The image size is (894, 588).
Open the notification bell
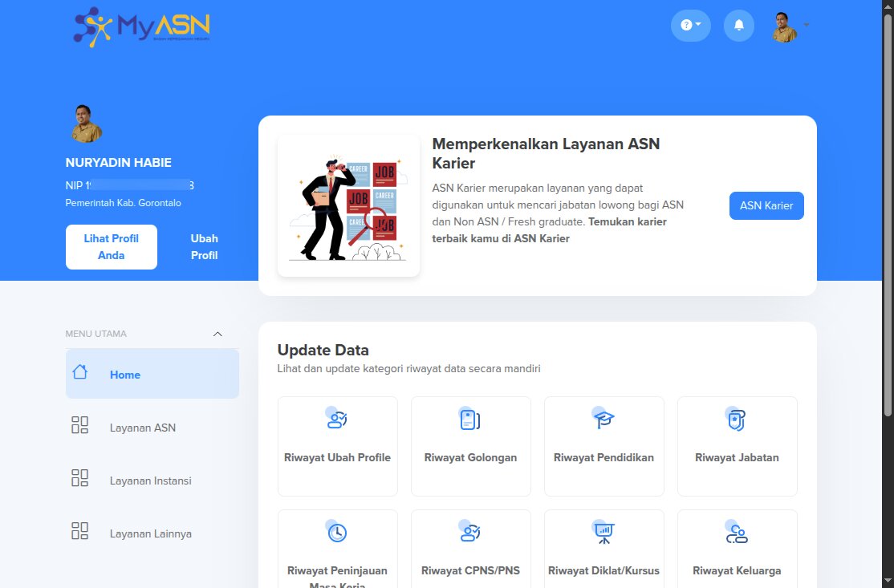738,26
